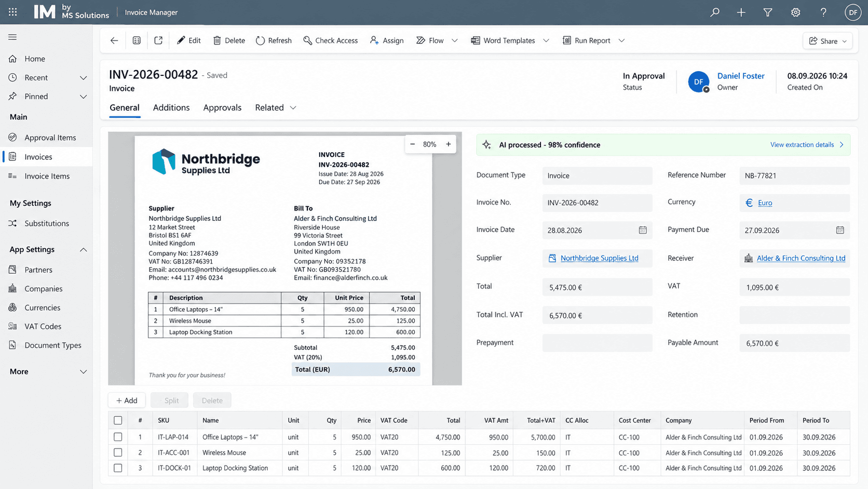Click Word Templates command

[503, 40]
